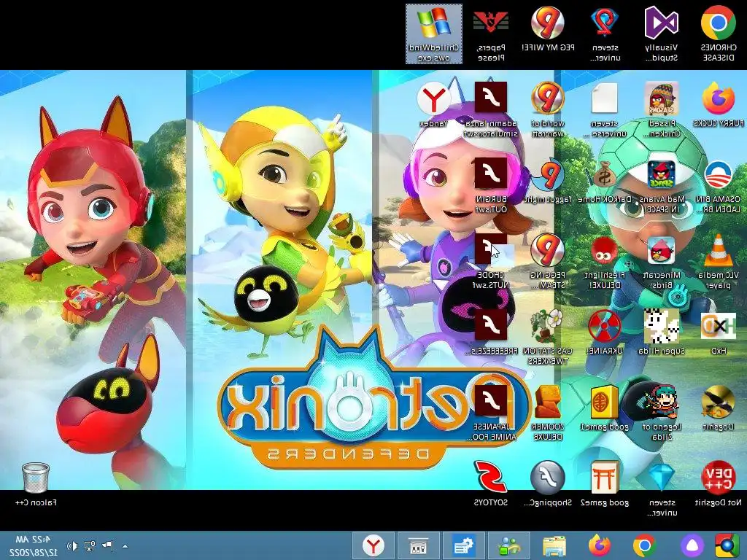Launch the SuperHilda icon

click(x=662, y=332)
